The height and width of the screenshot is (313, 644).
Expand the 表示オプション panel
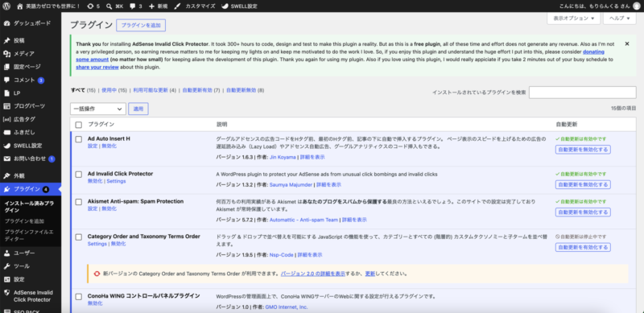(574, 19)
